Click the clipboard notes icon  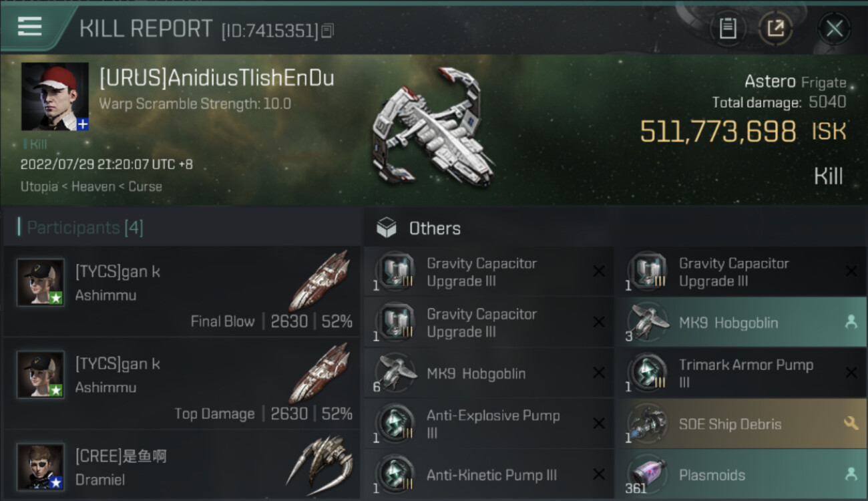pos(728,29)
